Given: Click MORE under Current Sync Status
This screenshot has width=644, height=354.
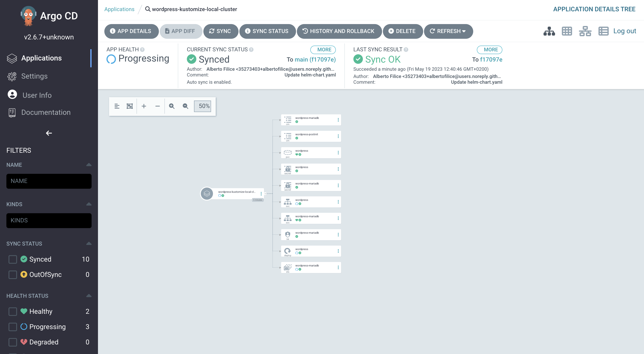Looking at the screenshot, I should coord(323,49).
